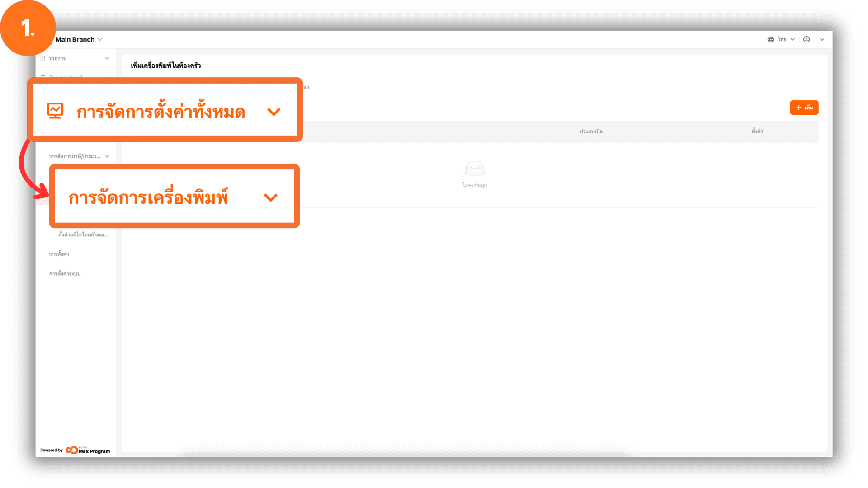Select ตั้งค่าแก้ไขใบเสร็จแล... submenu item
The width and height of the screenshot is (868, 488).
click(83, 235)
